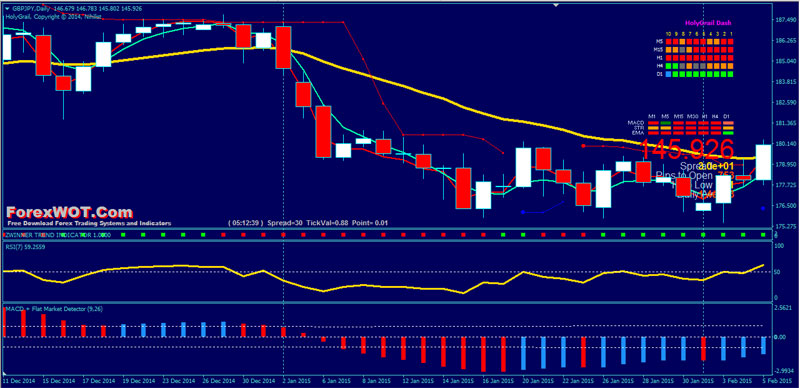The height and width of the screenshot is (388, 800).
Task: Click the green MACD bar in M5 column
Action: [665, 123]
